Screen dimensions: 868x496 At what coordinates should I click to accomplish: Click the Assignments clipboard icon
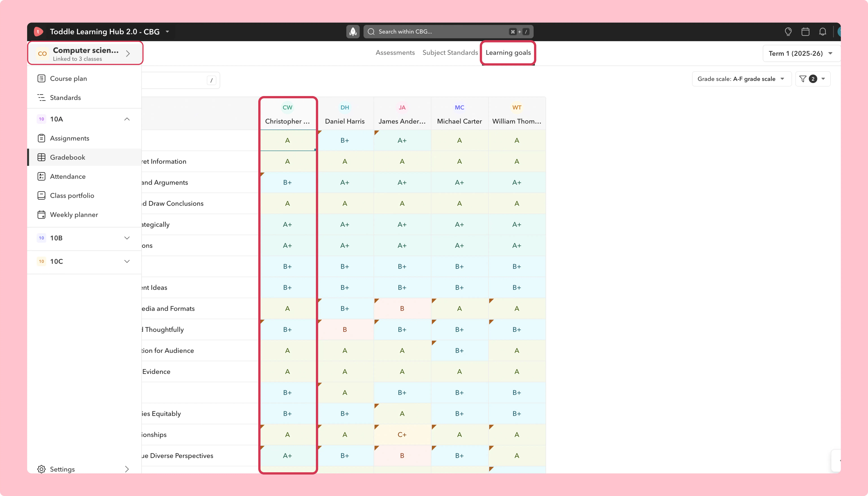pos(42,138)
